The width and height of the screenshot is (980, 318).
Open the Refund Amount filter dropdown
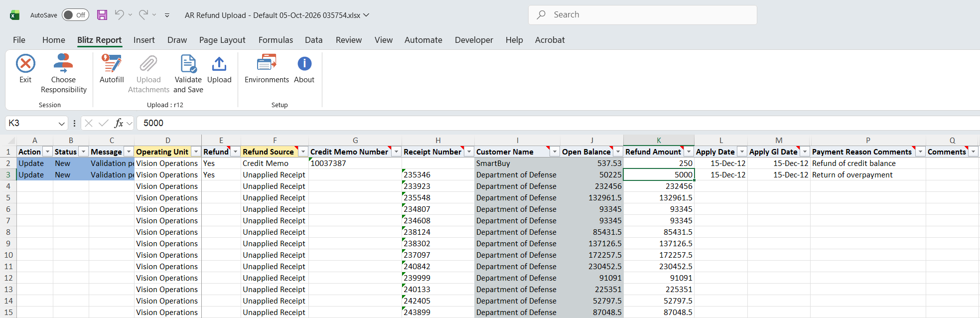(689, 152)
